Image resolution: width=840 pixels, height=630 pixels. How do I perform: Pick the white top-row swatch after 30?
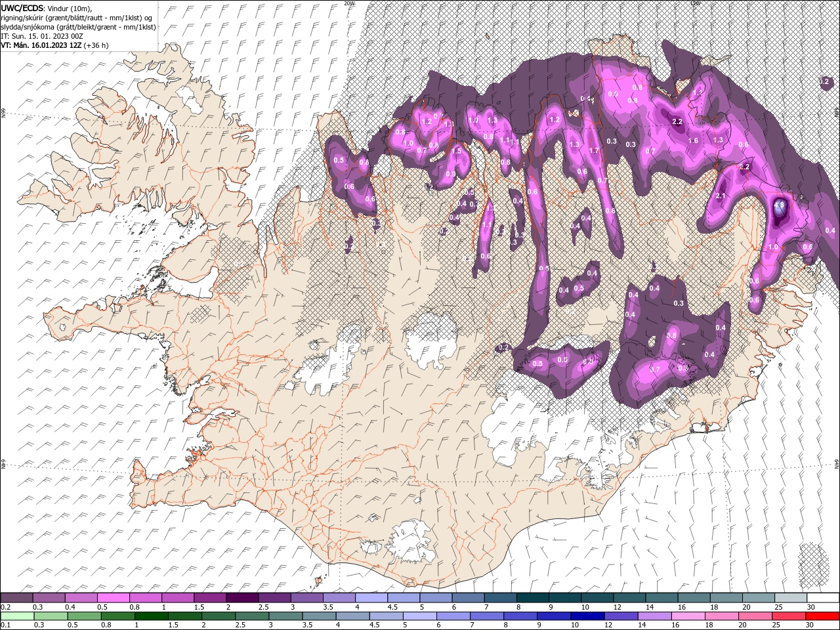point(824,597)
